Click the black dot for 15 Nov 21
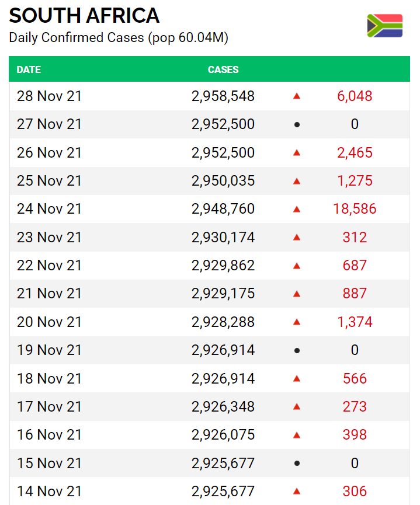The image size is (420, 505). pos(297,464)
